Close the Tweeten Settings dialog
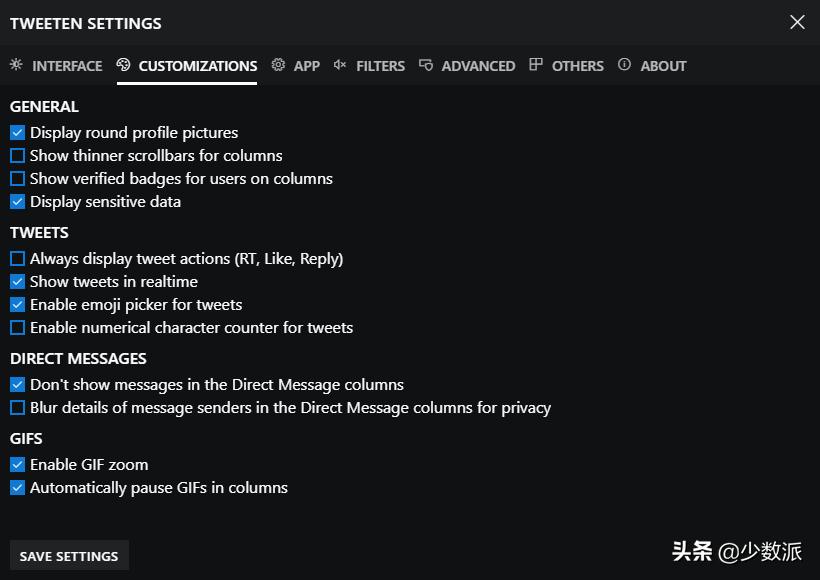The height and width of the screenshot is (580, 820). pyautogui.click(x=797, y=22)
